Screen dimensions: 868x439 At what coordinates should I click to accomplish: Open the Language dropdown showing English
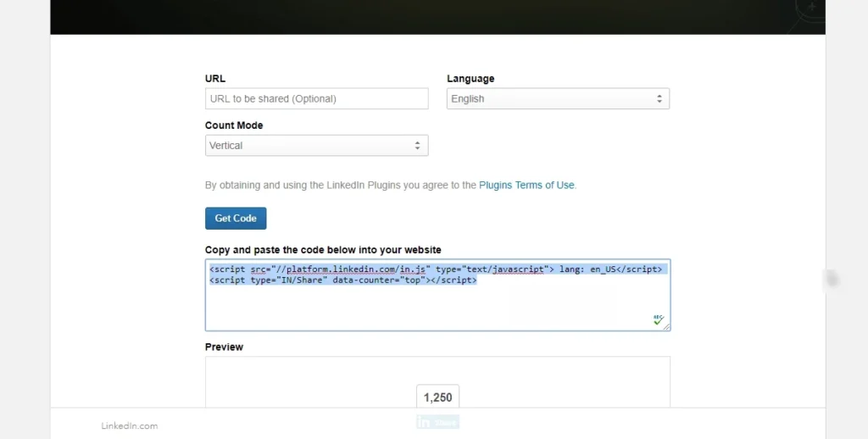point(558,99)
